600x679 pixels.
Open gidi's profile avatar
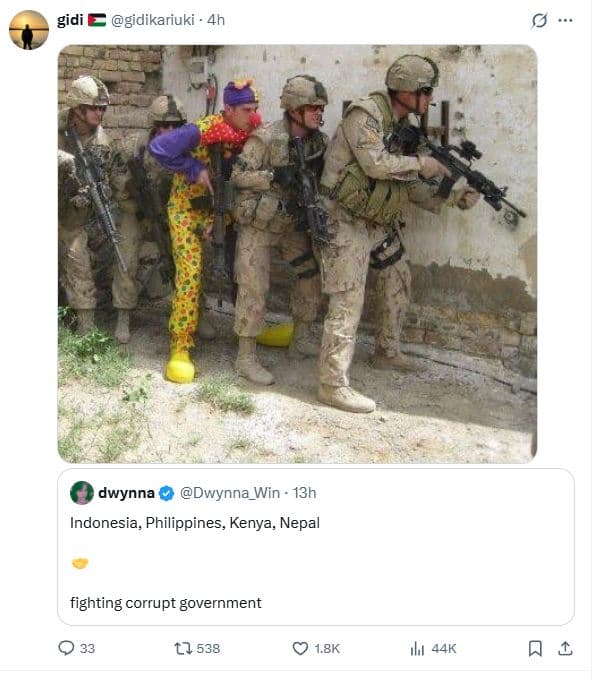pos(29,30)
